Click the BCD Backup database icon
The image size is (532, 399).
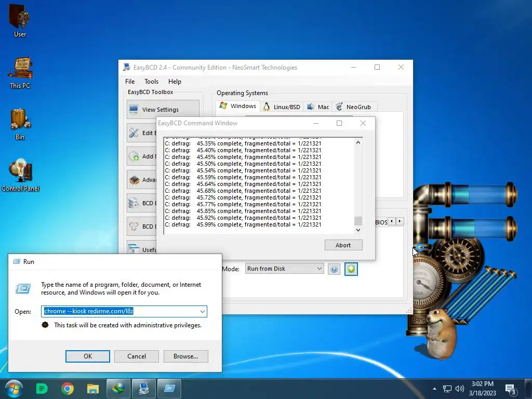point(134,203)
